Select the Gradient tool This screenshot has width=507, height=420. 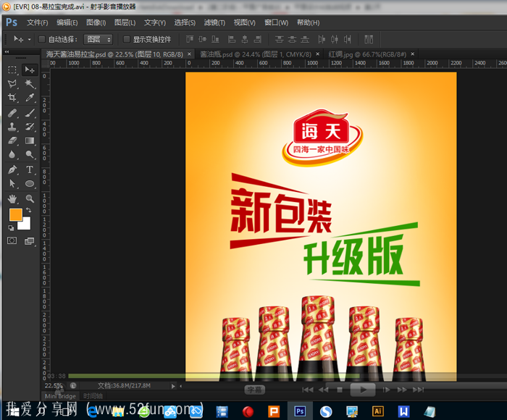tap(30, 140)
